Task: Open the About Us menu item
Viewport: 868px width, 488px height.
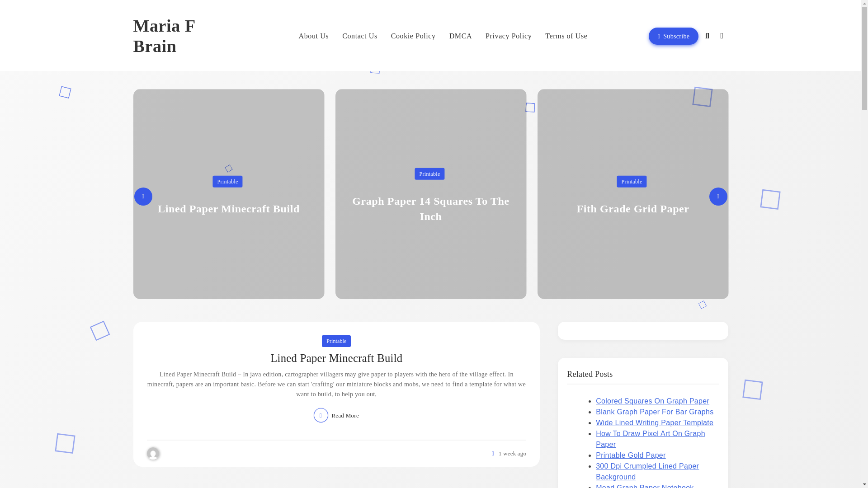Action: (313, 36)
